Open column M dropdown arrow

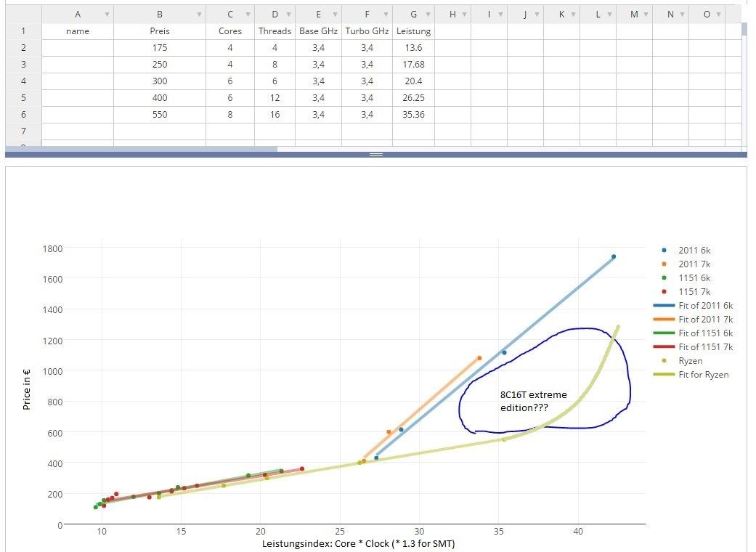(x=646, y=15)
